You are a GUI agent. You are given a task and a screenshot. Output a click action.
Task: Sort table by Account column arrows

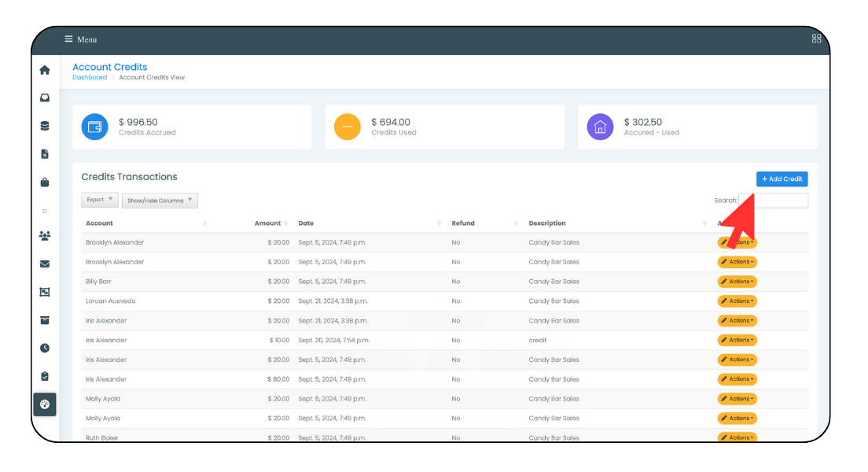pyautogui.click(x=205, y=223)
